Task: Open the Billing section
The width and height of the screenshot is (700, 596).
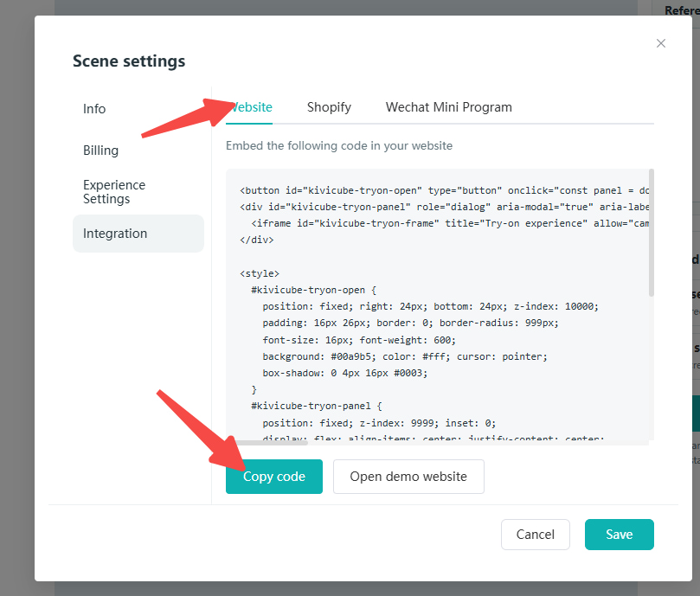Action: 101,151
